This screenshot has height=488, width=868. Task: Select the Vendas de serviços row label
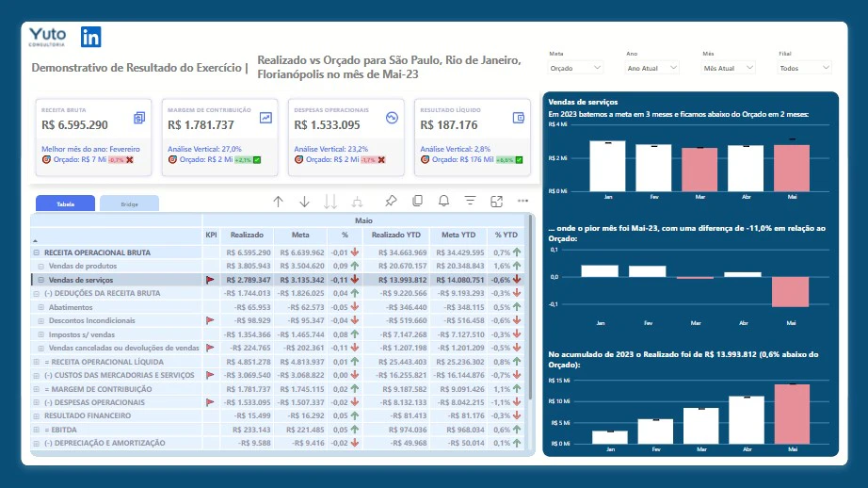tap(81, 280)
